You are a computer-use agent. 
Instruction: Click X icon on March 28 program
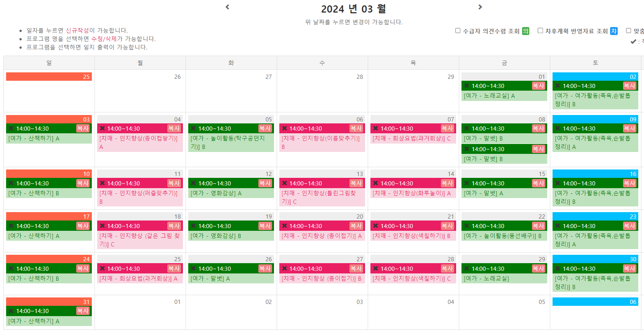tap(375, 268)
